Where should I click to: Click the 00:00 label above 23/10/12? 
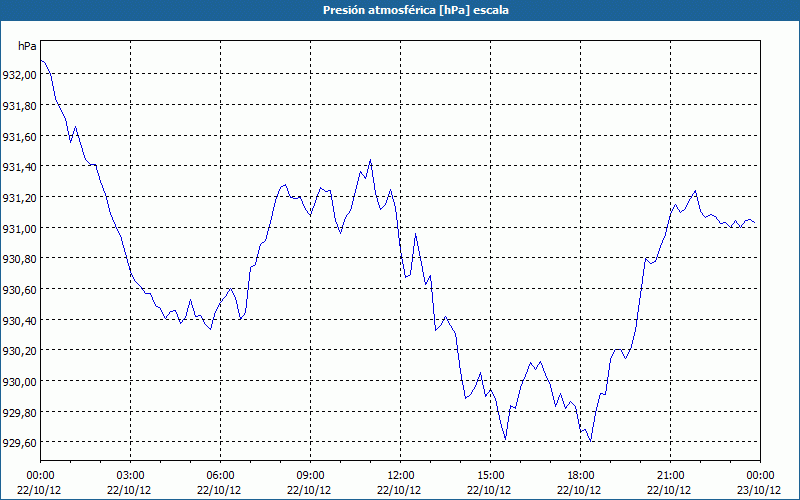[x=760, y=476]
